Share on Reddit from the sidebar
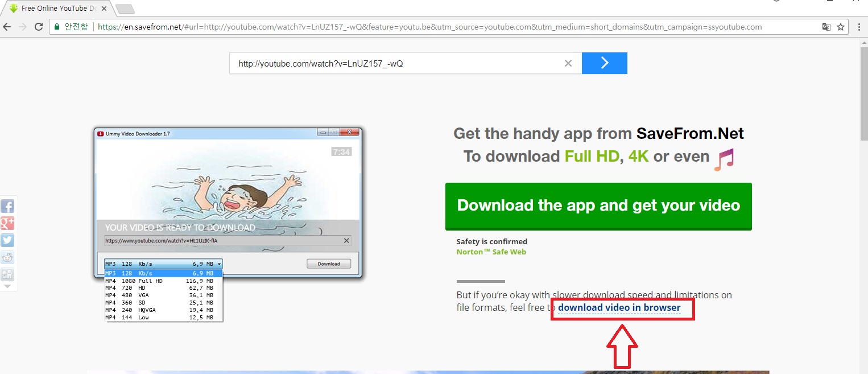This screenshot has height=374, width=868. 7,257
